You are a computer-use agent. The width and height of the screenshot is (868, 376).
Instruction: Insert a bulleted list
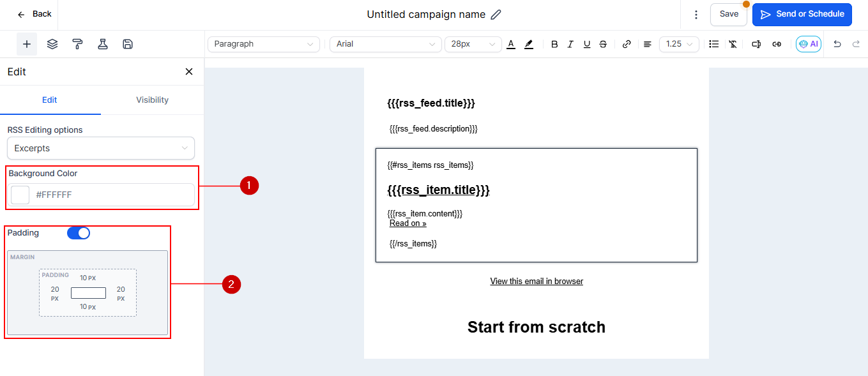coord(714,44)
